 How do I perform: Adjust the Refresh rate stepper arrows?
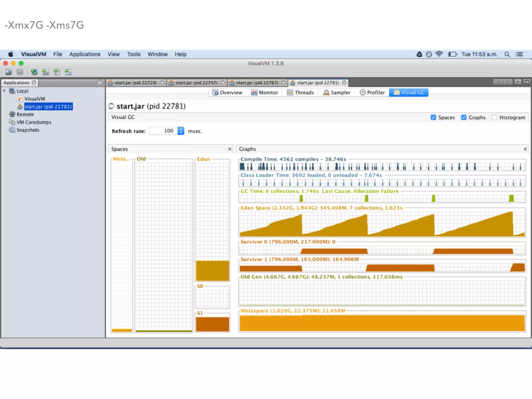click(x=181, y=131)
